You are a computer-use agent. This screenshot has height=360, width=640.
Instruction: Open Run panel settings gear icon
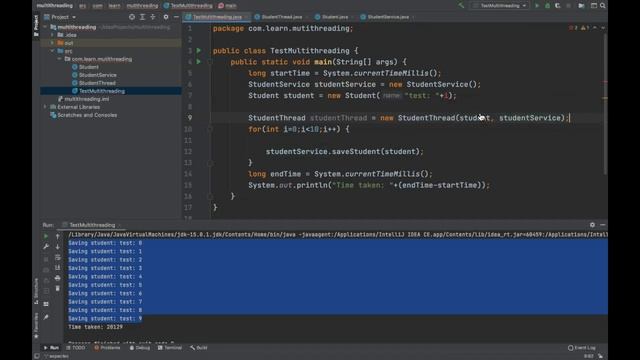click(592, 225)
